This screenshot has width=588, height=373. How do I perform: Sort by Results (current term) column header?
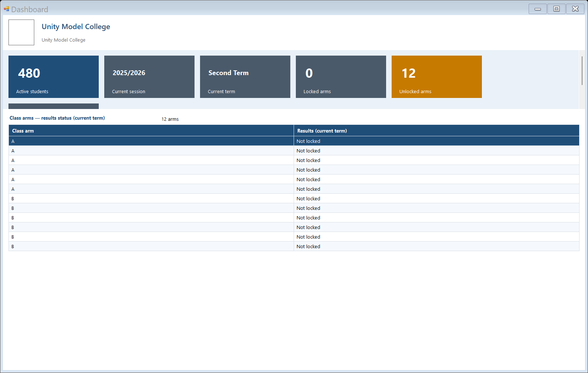(437, 131)
